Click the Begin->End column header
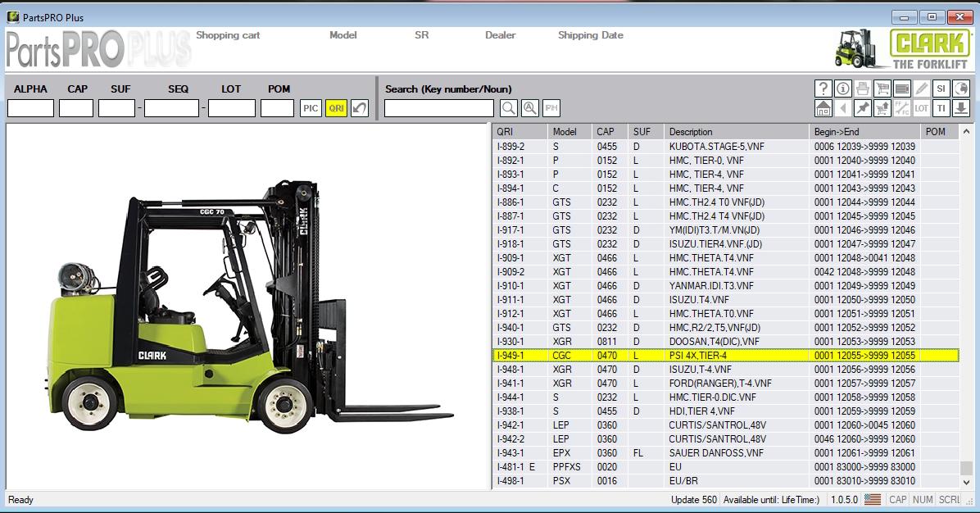Screen dimensions: 980x513 tap(865, 132)
